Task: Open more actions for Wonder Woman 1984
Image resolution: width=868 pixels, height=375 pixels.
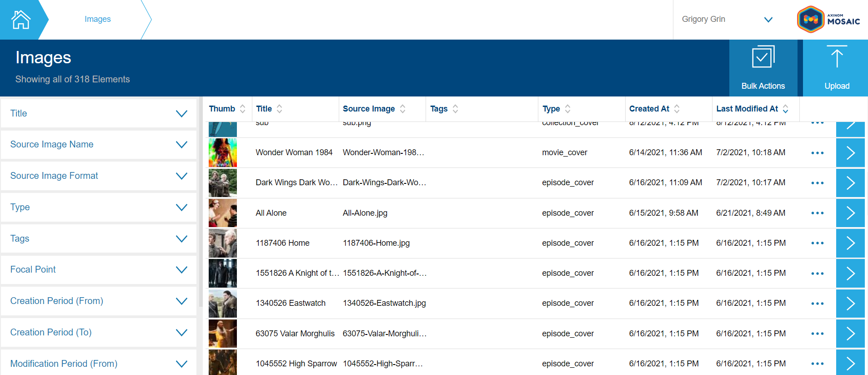Action: point(817,153)
